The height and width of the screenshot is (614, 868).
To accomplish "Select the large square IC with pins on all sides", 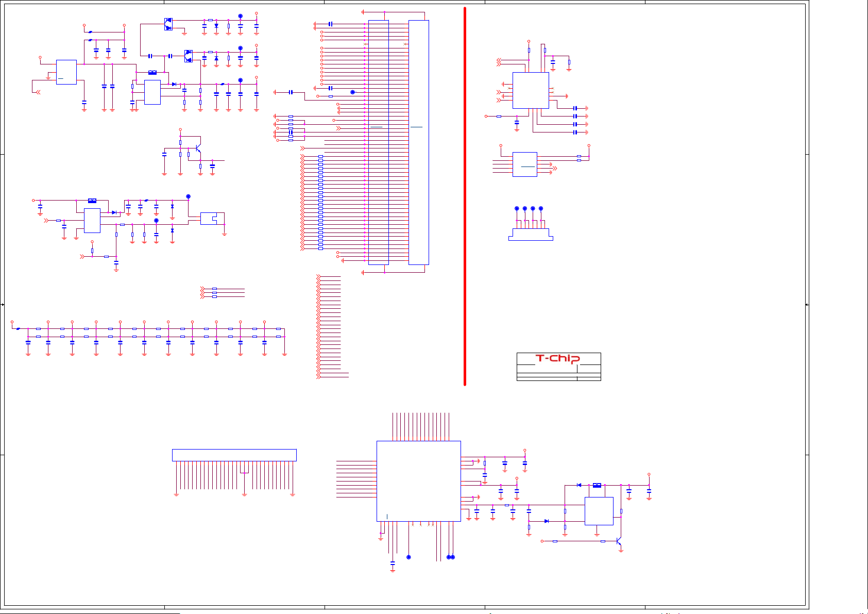I will pos(418,481).
